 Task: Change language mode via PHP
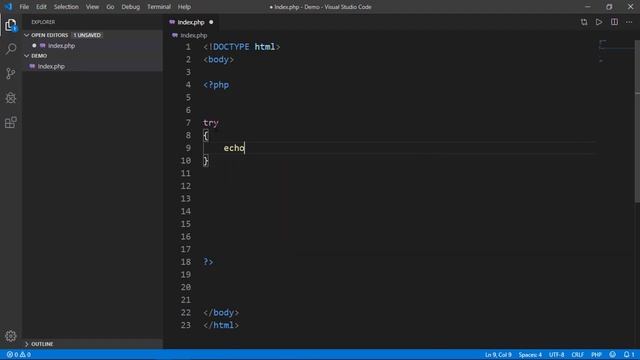596,355
